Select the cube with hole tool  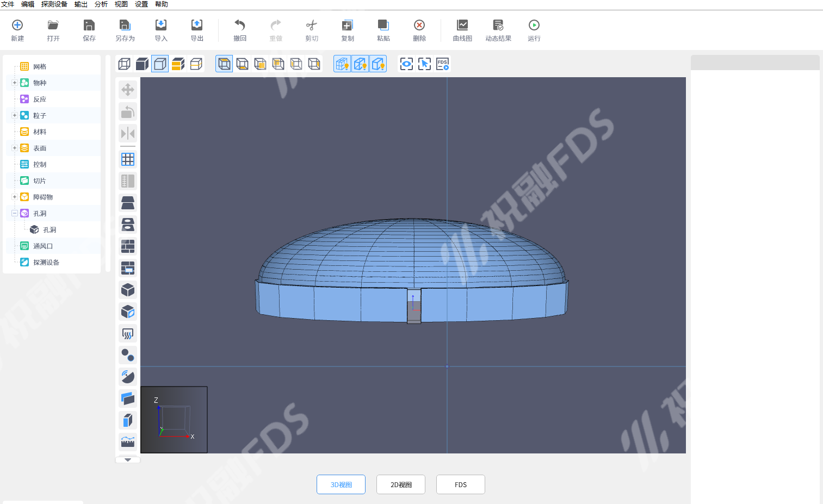[128, 312]
